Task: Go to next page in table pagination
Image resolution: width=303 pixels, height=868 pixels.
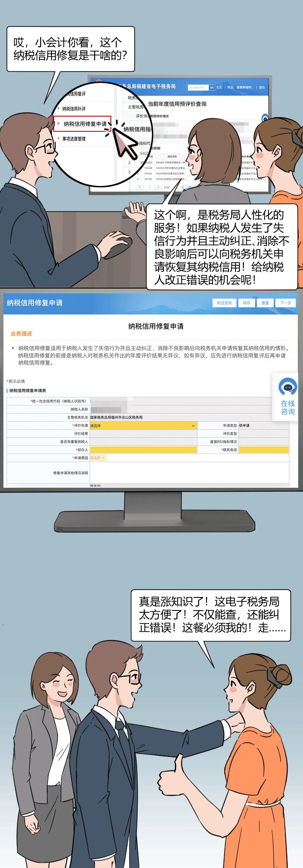Action: [x=158, y=187]
